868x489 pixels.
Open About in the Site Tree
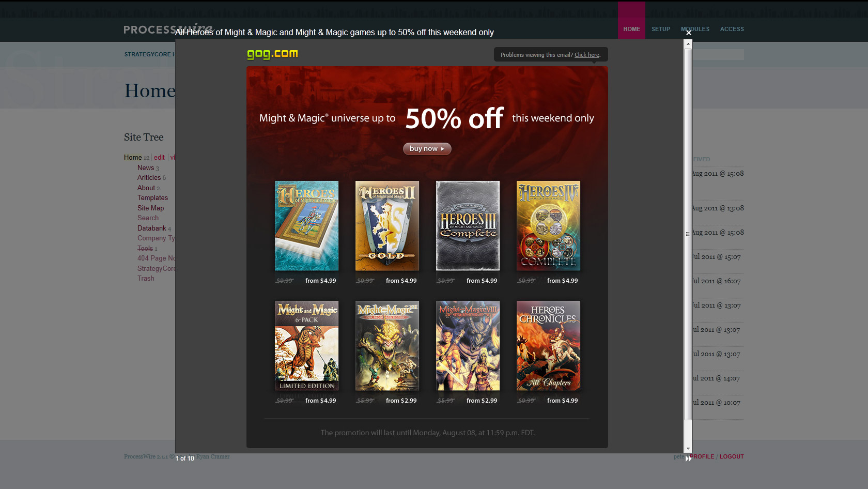146,188
